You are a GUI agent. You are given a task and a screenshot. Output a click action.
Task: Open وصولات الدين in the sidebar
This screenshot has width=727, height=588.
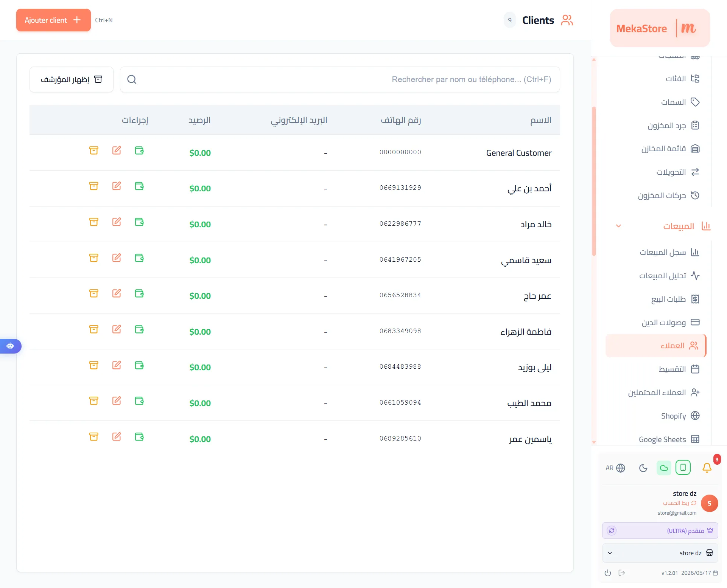pyautogui.click(x=670, y=323)
